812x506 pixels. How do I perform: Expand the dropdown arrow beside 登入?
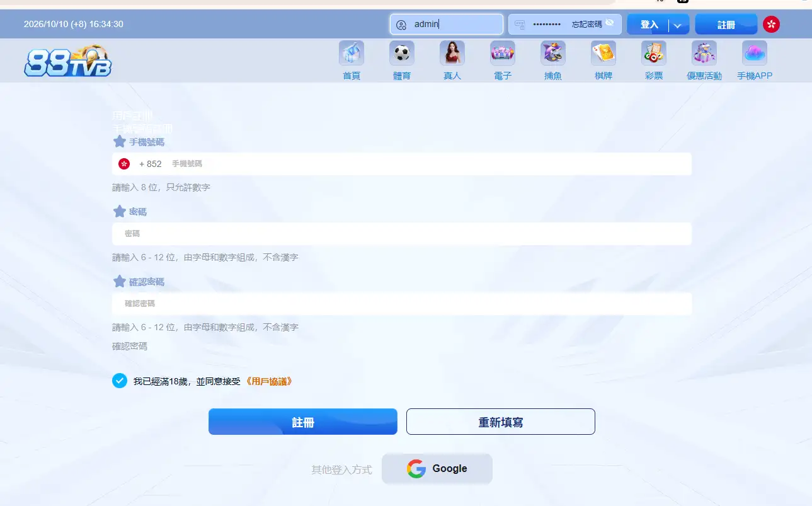point(678,25)
